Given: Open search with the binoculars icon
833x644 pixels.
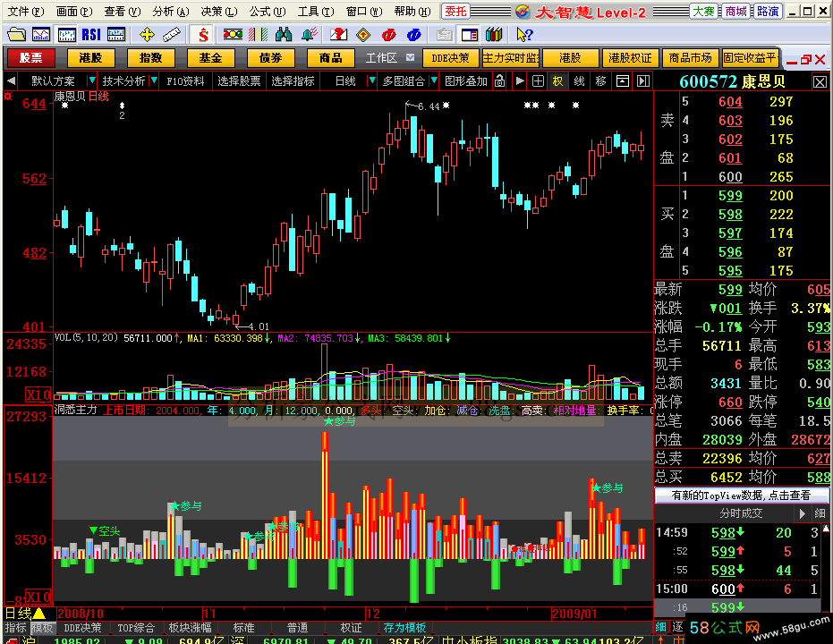Looking at the screenshot, I should [x=284, y=35].
